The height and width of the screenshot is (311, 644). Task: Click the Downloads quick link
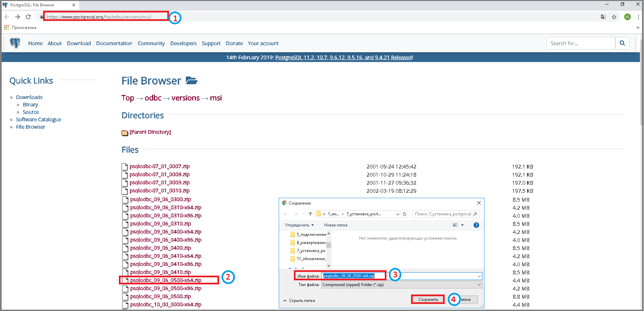tap(29, 97)
